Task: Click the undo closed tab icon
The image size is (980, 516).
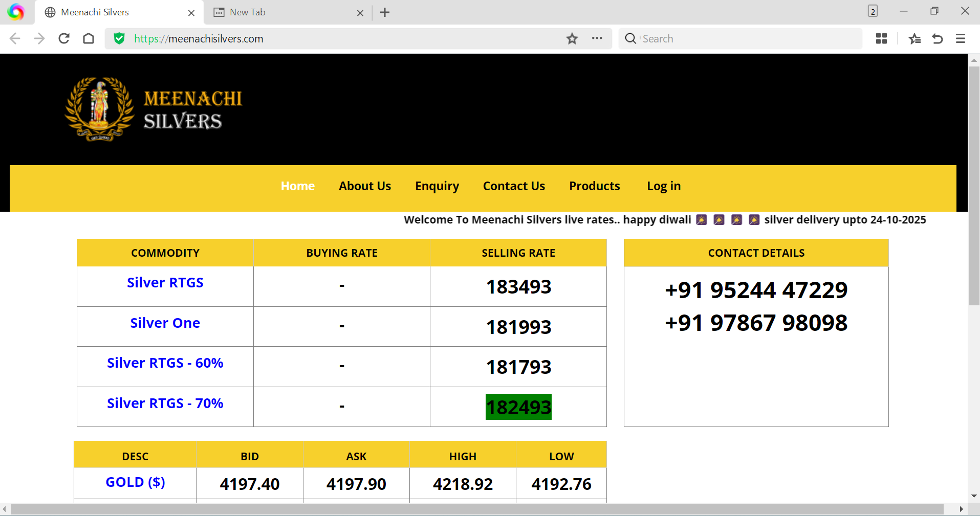Action: click(x=938, y=38)
